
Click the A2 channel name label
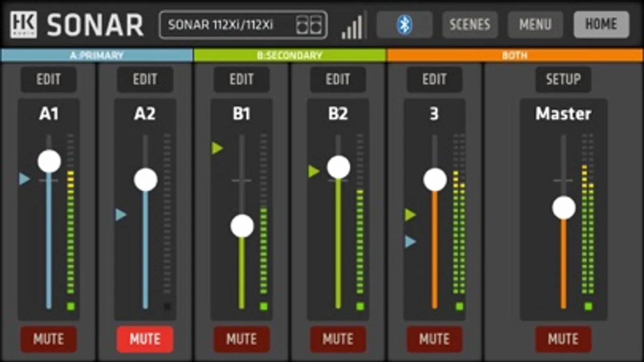[145, 114]
